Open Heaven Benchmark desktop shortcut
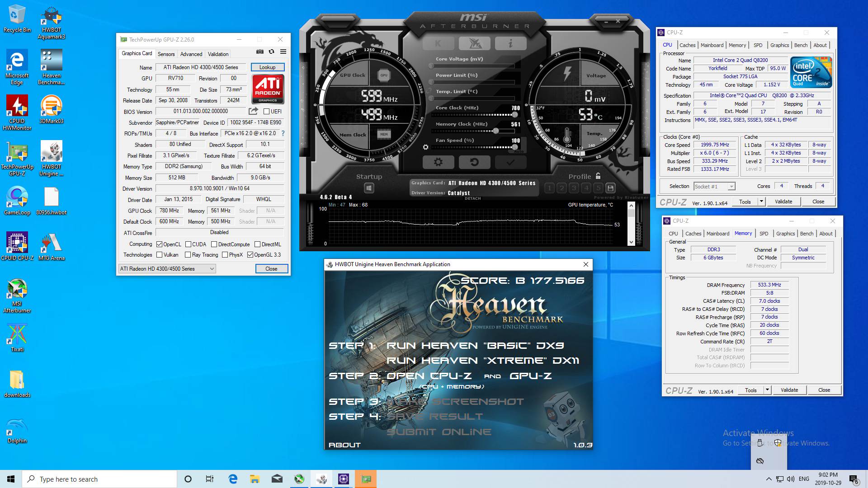Screen dimensions: 868x488 (x=52, y=68)
